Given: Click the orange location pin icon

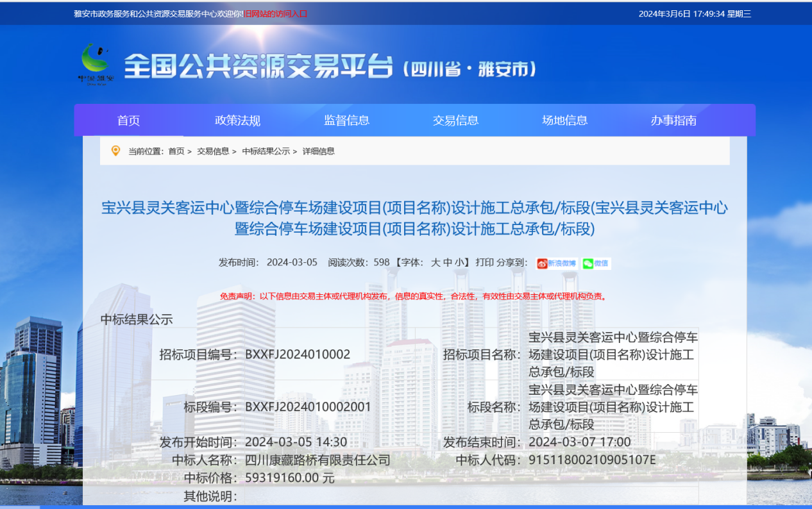Looking at the screenshot, I should point(115,151).
